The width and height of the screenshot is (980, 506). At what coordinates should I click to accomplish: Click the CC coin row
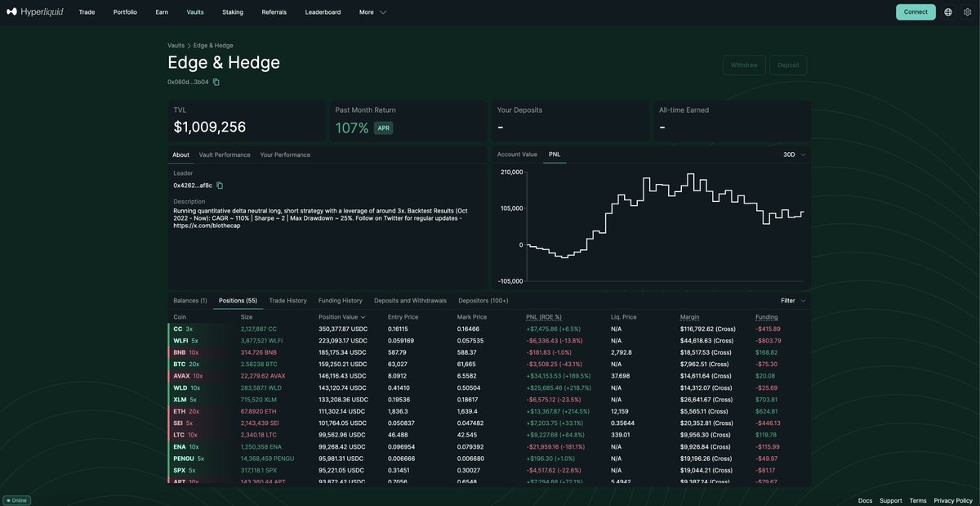(489, 329)
